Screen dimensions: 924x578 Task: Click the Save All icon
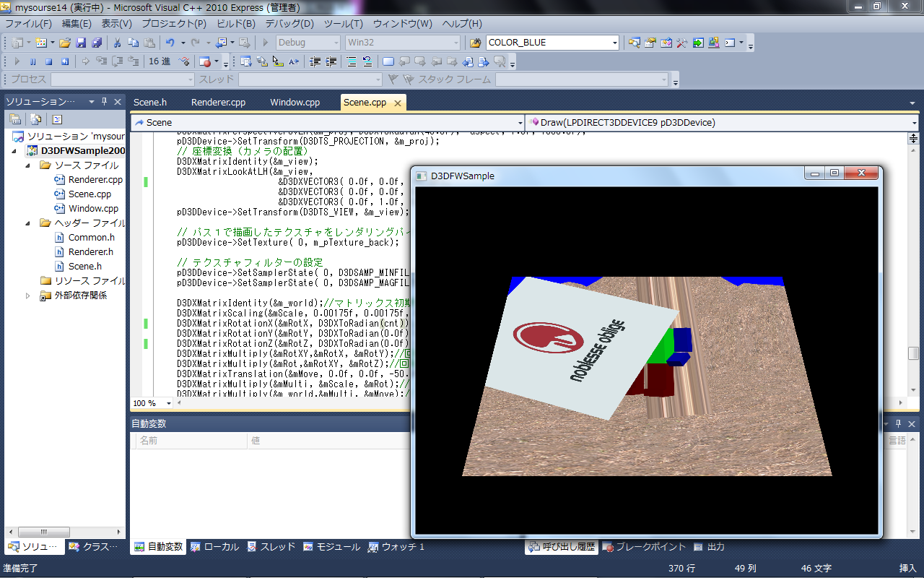(95, 43)
